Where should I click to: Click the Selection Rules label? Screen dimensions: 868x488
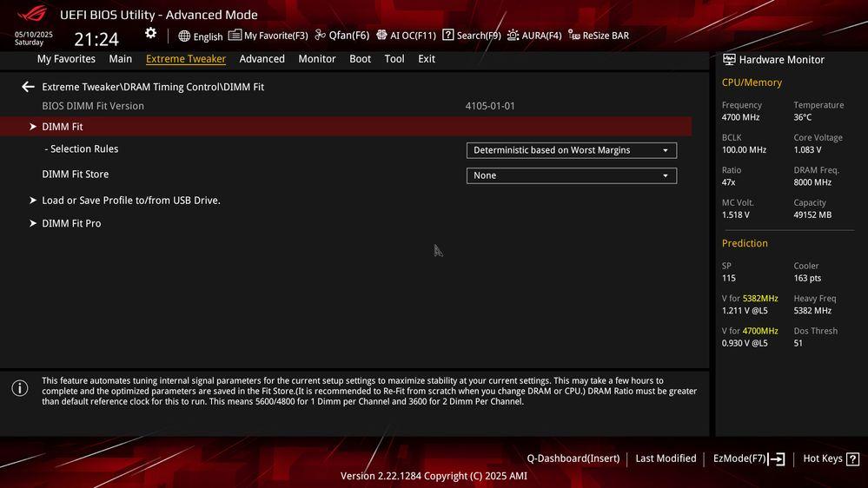pyautogui.click(x=82, y=148)
